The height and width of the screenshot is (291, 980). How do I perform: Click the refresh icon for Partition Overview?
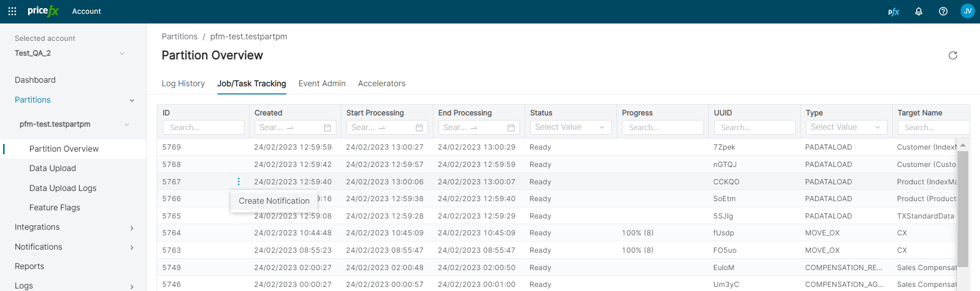coord(952,56)
